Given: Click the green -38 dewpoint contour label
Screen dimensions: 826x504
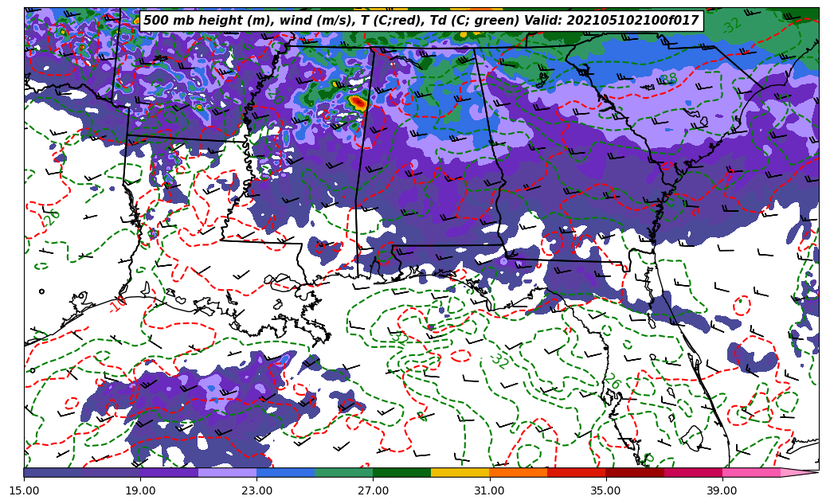Looking at the screenshot, I should pos(667,79).
